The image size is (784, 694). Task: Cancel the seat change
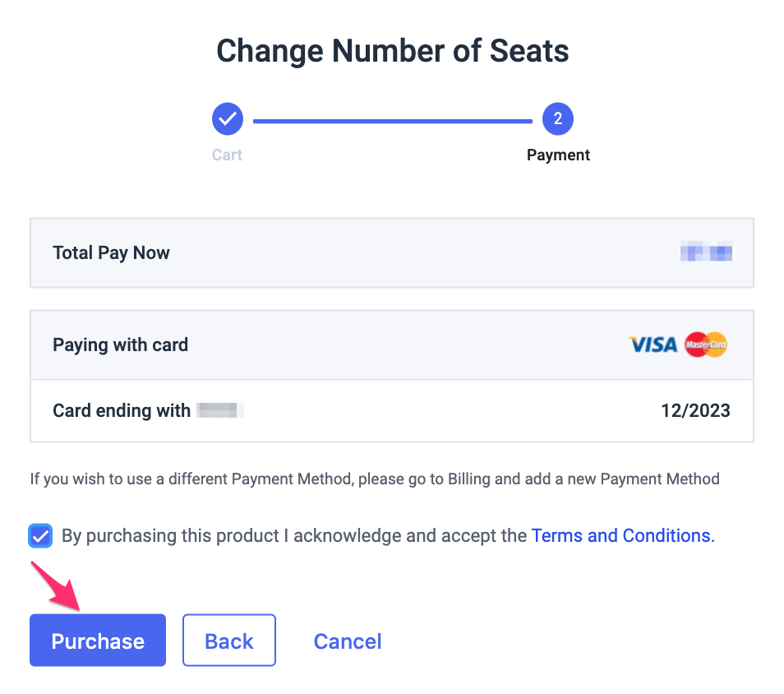coord(348,641)
